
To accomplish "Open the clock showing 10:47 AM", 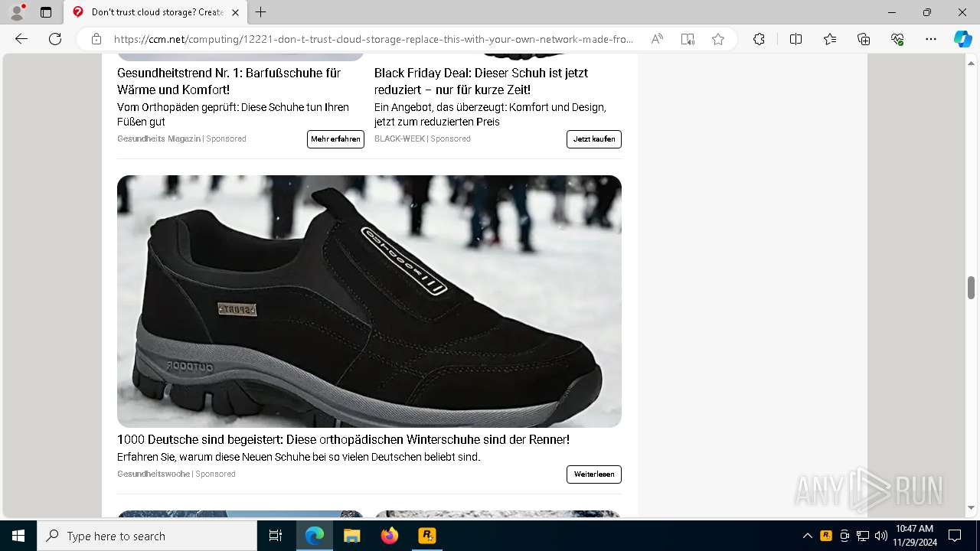I will pyautogui.click(x=914, y=536).
